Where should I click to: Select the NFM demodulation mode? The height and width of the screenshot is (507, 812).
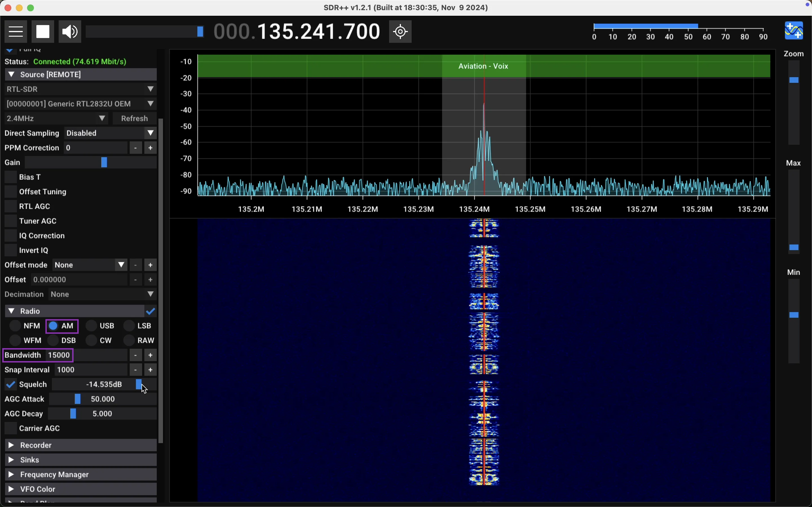pos(16,326)
